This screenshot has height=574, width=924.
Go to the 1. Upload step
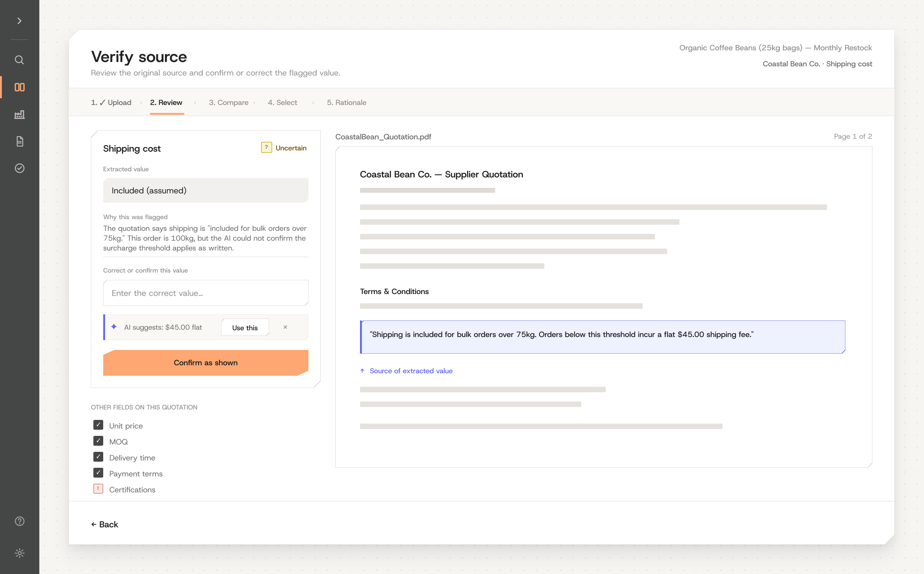(111, 103)
